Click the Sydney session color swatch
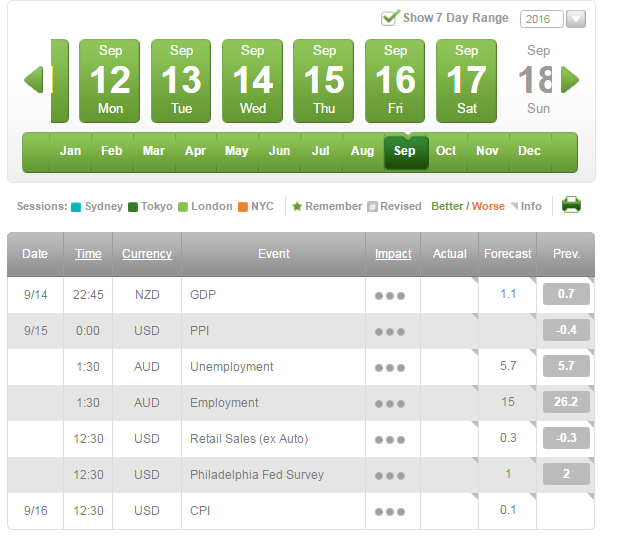This screenshot has height=556, width=618. (x=76, y=207)
